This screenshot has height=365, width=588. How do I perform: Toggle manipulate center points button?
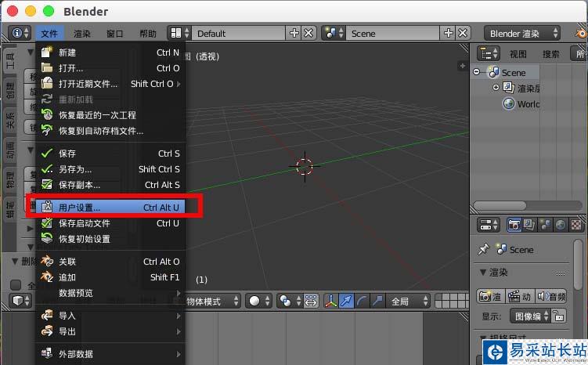coord(311,301)
